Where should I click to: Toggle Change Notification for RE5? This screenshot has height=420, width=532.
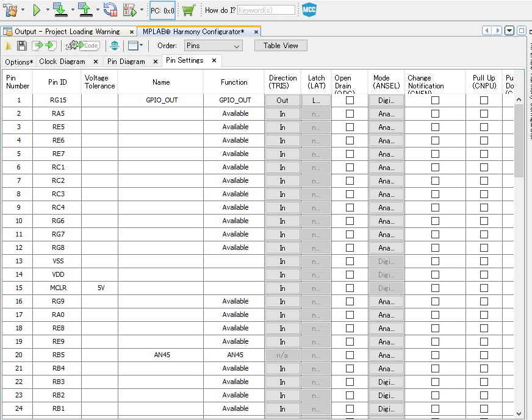435,127
